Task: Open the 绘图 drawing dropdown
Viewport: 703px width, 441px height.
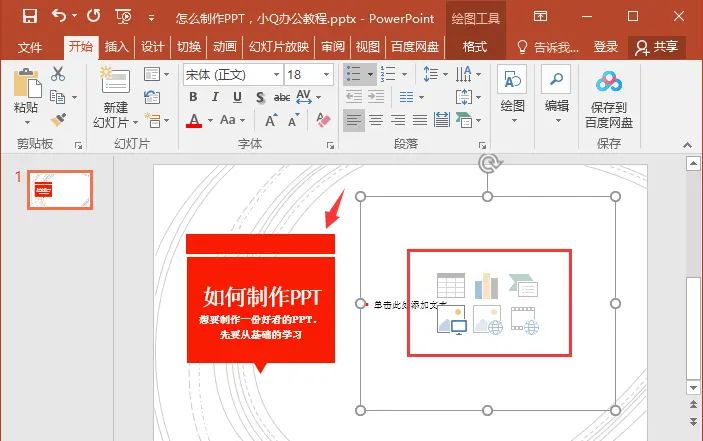Action: point(512,95)
